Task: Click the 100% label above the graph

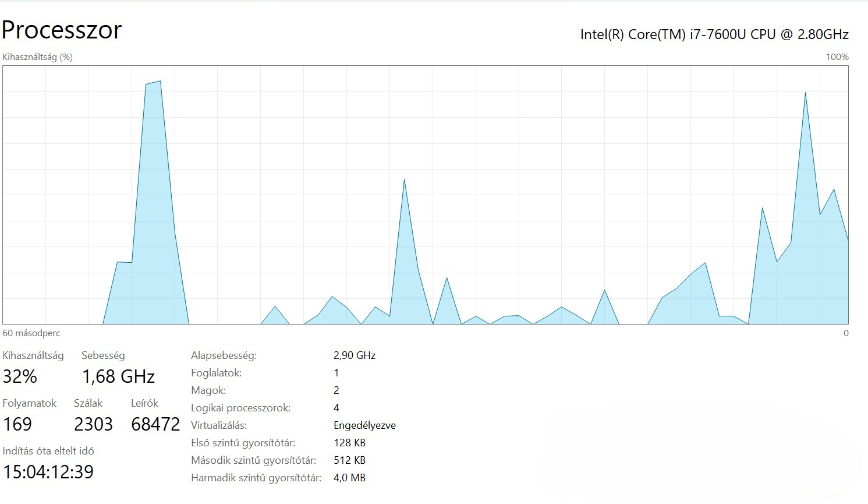Action: pos(837,57)
